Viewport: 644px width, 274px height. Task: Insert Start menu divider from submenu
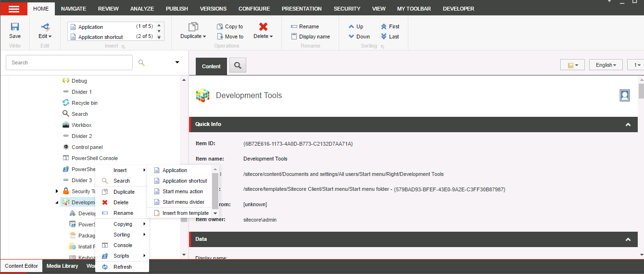tap(180, 202)
